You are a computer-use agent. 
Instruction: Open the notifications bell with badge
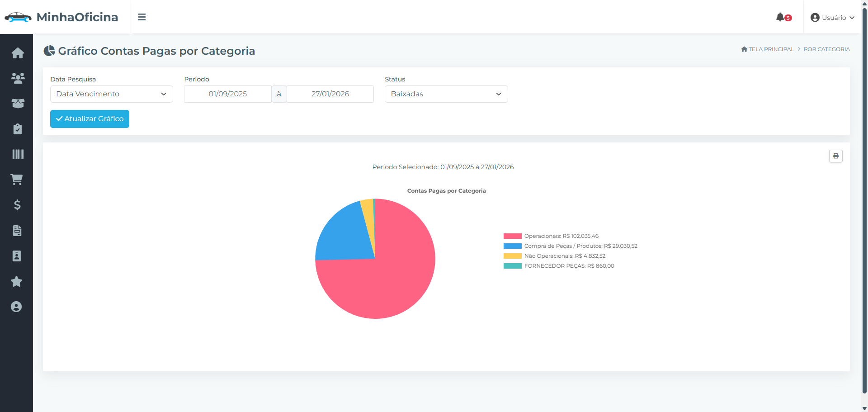coord(783,17)
